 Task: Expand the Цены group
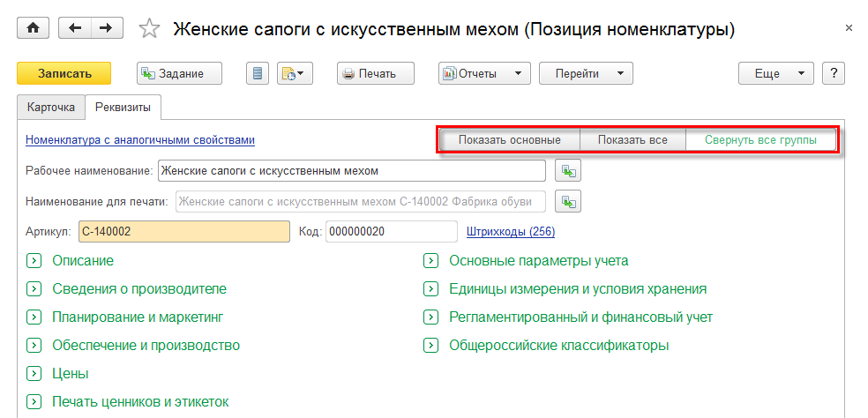(34, 374)
